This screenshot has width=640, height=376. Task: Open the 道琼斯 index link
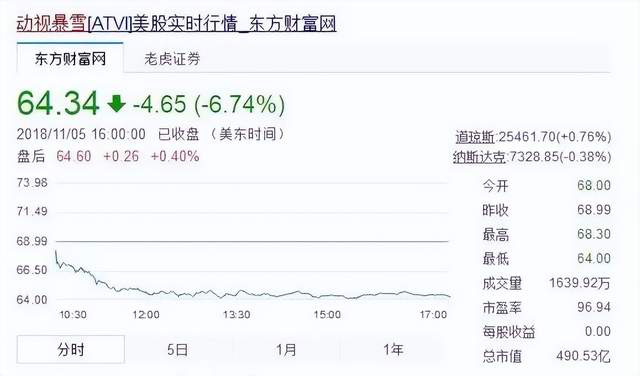coord(475,137)
